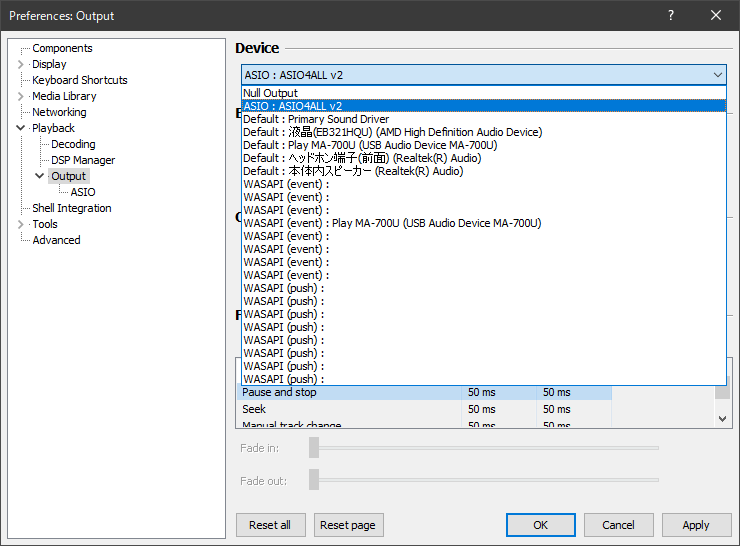Expand the Tools tree node
740x546 pixels.
click(21, 224)
